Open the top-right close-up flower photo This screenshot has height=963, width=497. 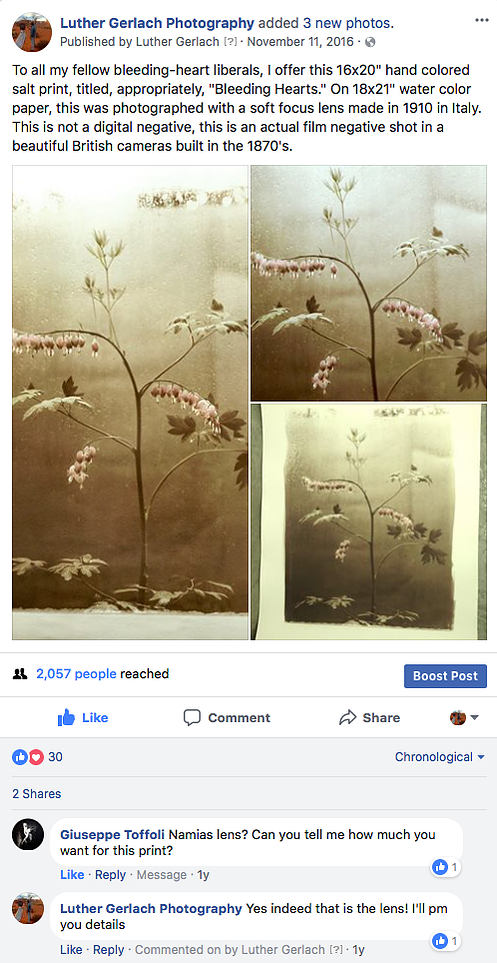[369, 283]
